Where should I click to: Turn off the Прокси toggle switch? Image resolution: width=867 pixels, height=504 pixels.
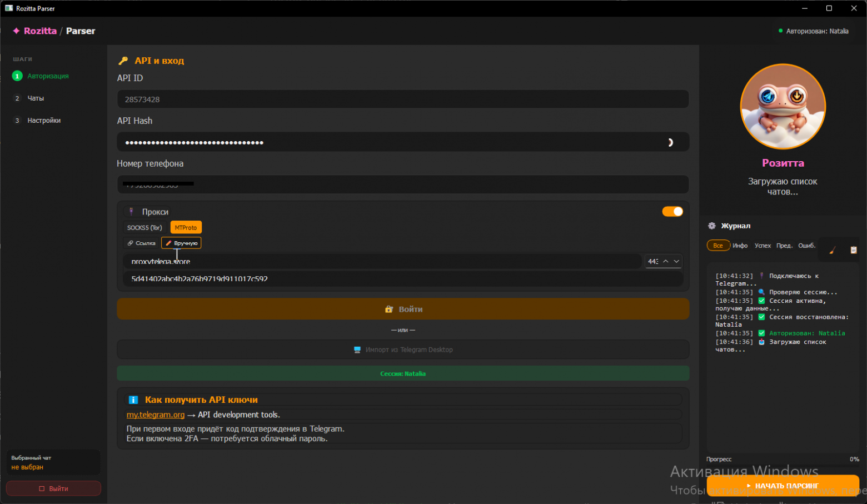(672, 212)
